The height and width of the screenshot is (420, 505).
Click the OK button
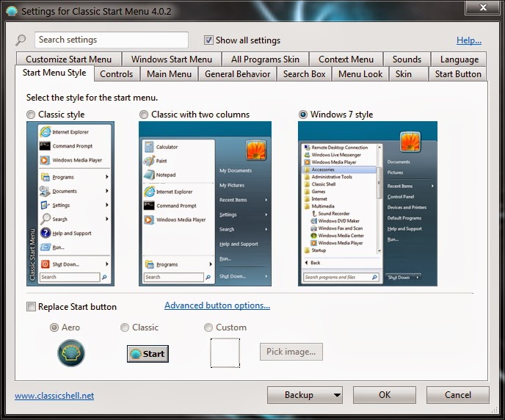click(385, 395)
